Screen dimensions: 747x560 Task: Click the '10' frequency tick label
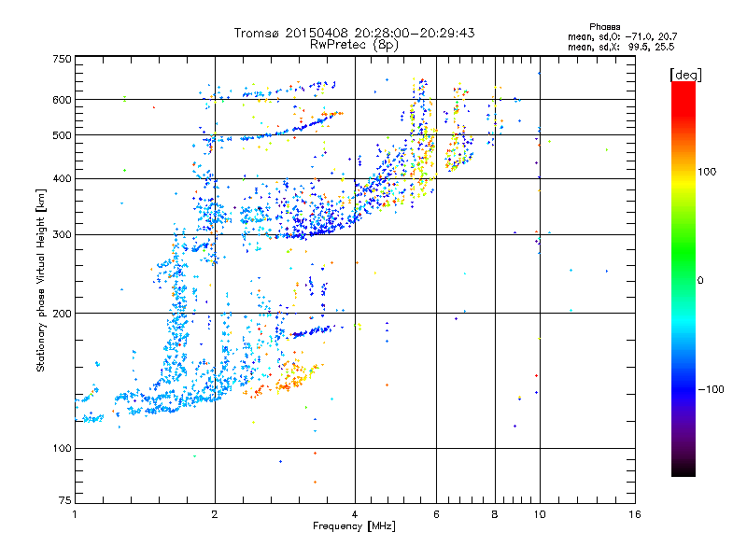click(x=540, y=514)
